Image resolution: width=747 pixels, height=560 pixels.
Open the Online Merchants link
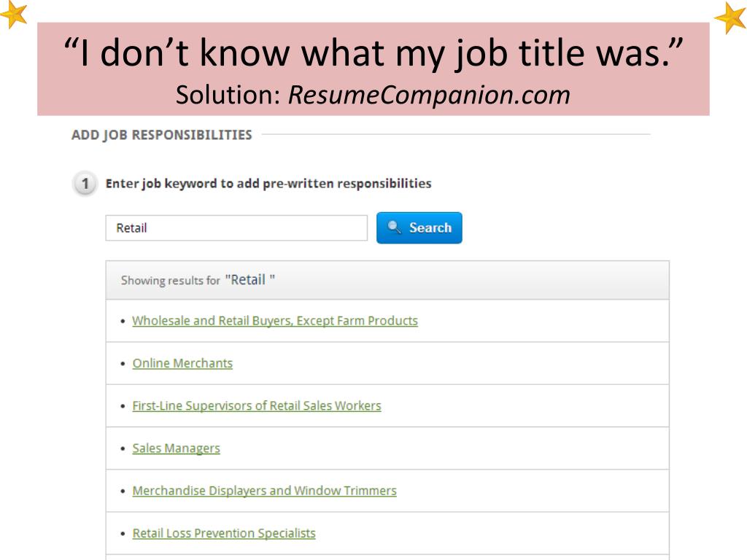pyautogui.click(x=182, y=363)
